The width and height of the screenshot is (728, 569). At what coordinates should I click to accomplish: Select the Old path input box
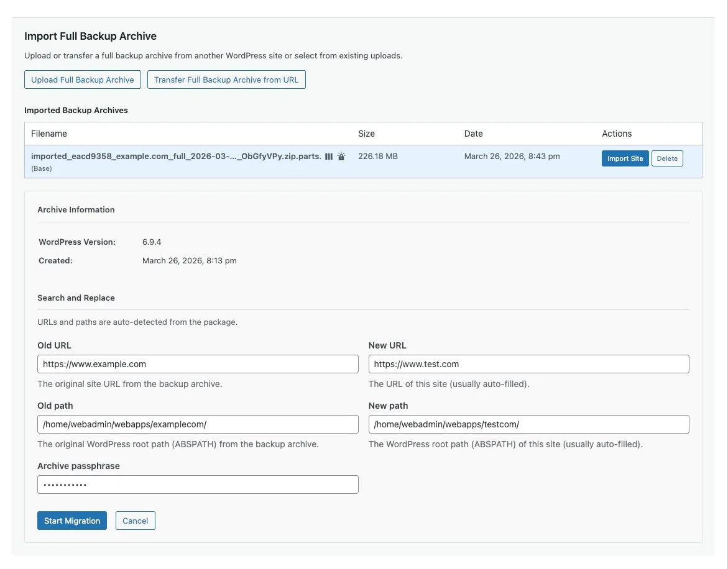pyautogui.click(x=198, y=424)
